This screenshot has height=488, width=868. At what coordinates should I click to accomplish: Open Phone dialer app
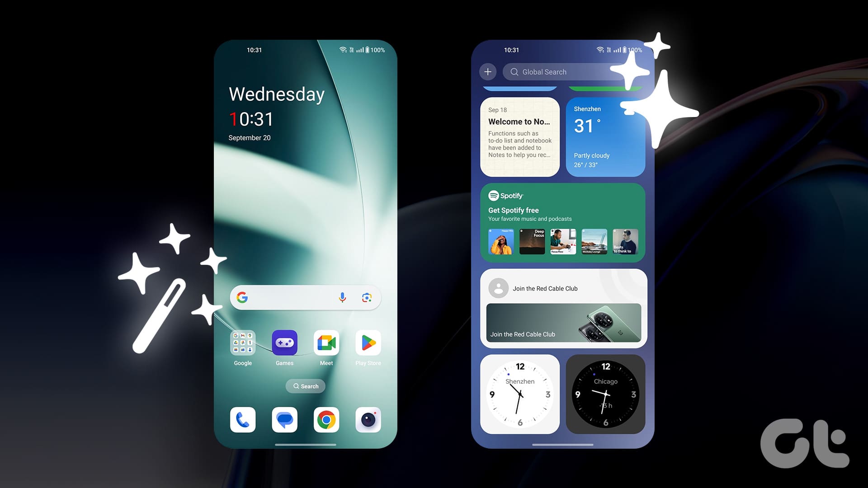(243, 419)
